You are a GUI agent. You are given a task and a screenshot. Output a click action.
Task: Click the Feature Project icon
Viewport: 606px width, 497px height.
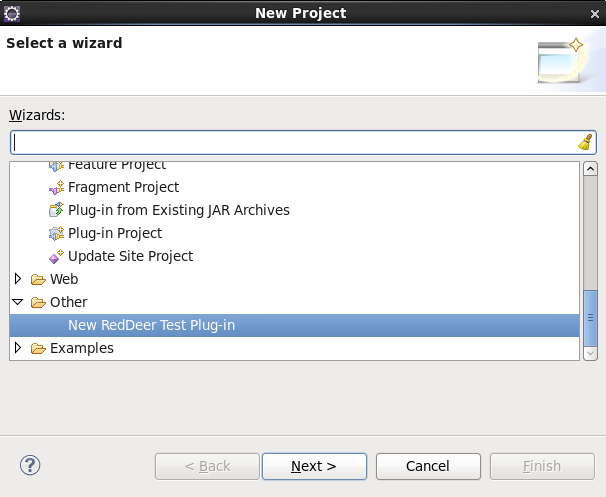[x=56, y=166]
